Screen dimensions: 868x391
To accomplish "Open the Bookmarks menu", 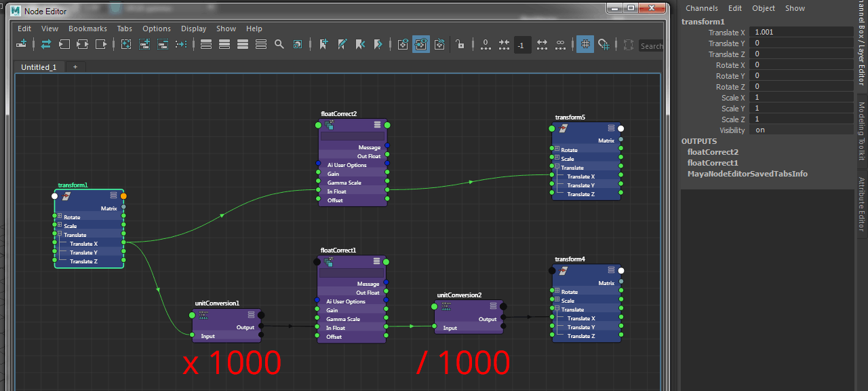I will [x=87, y=29].
